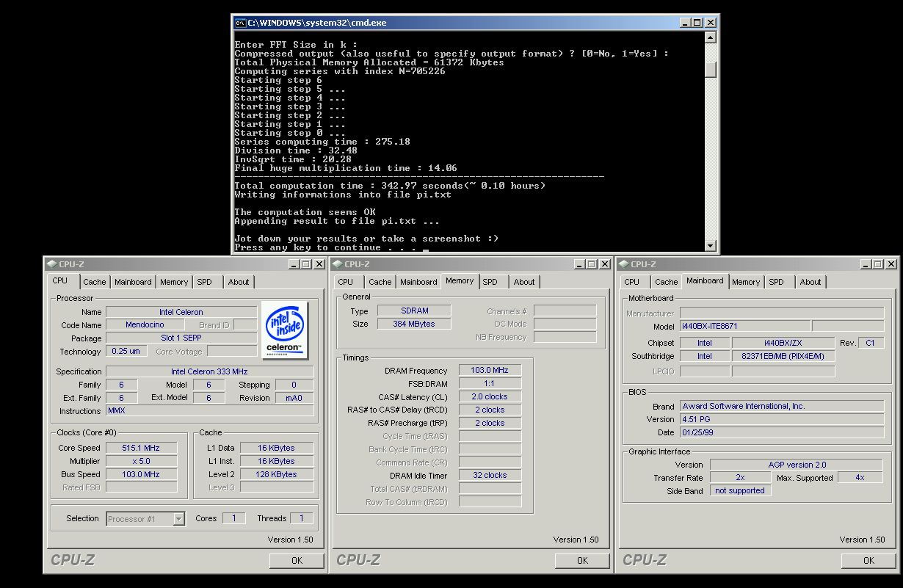The image size is (903, 588).
Task: Click the Core Speed 515.1 MHz field
Action: 142,448
